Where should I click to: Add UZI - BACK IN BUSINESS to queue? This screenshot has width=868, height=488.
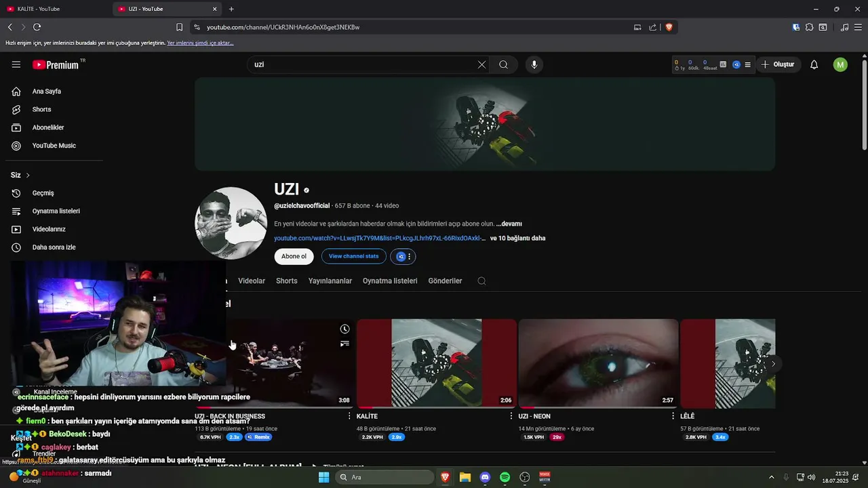point(344,344)
